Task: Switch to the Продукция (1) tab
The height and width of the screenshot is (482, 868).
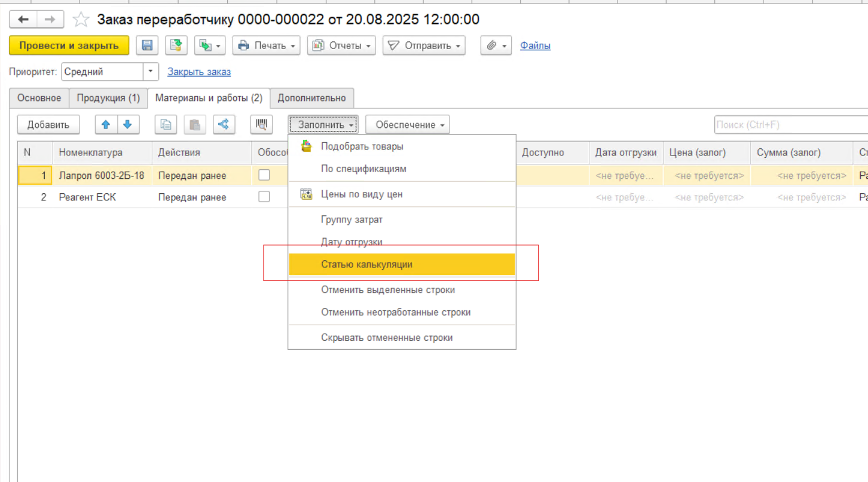Action: pyautogui.click(x=108, y=98)
